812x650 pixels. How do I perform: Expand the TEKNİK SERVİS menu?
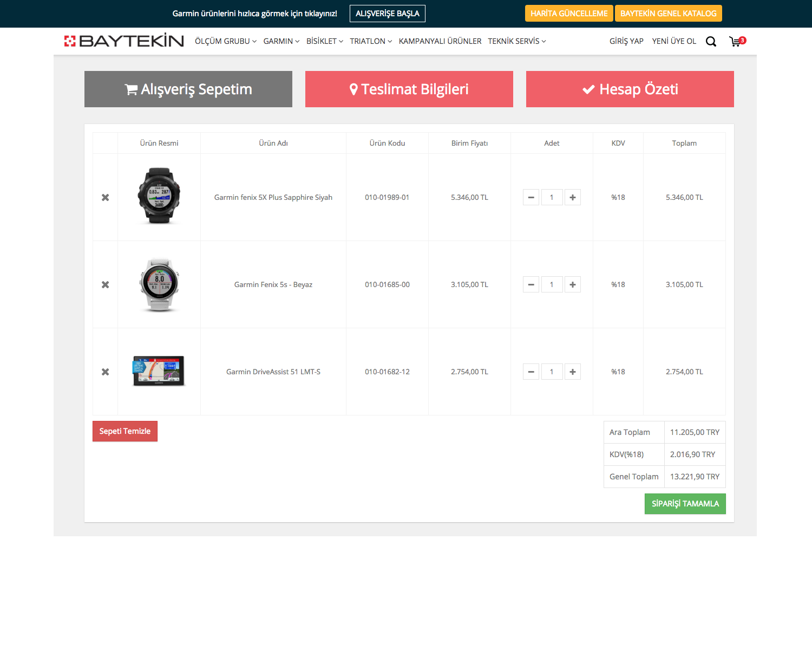coord(517,41)
